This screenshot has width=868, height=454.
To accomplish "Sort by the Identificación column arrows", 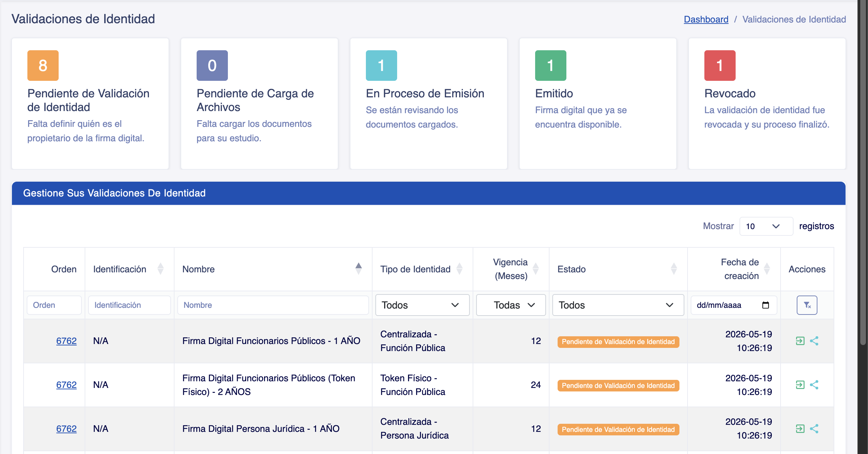I will [160, 269].
